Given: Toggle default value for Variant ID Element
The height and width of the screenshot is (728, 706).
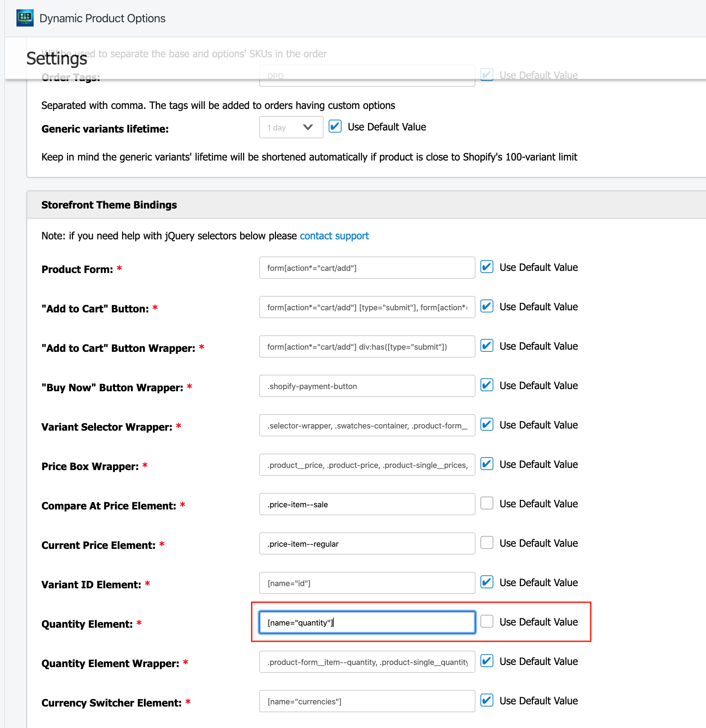Looking at the screenshot, I should click(x=487, y=583).
